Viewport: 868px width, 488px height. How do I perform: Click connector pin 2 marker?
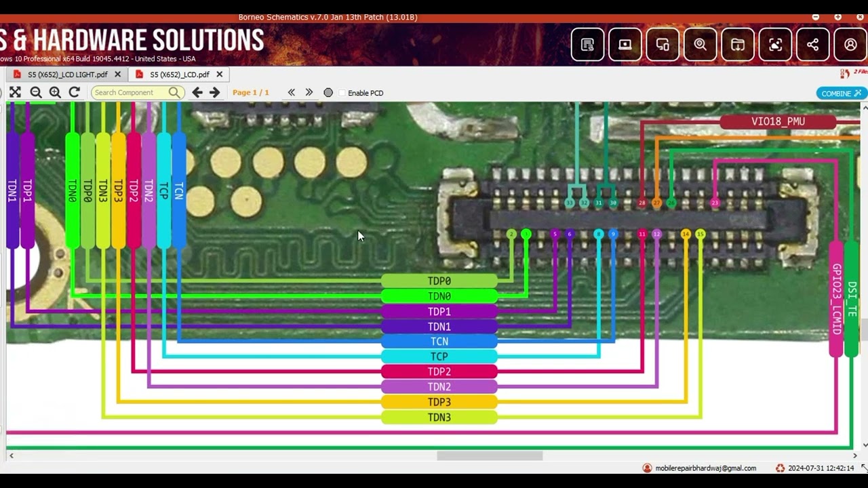pos(511,234)
